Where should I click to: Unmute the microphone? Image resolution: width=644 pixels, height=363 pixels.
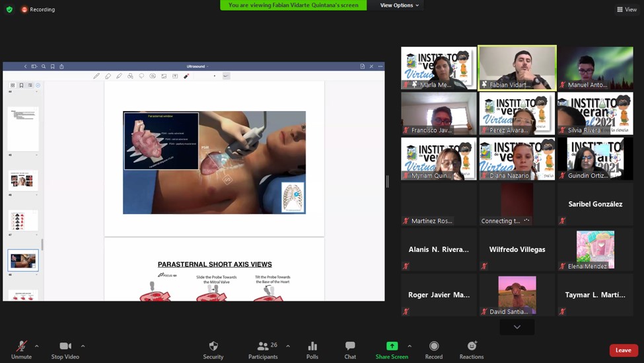21,350
